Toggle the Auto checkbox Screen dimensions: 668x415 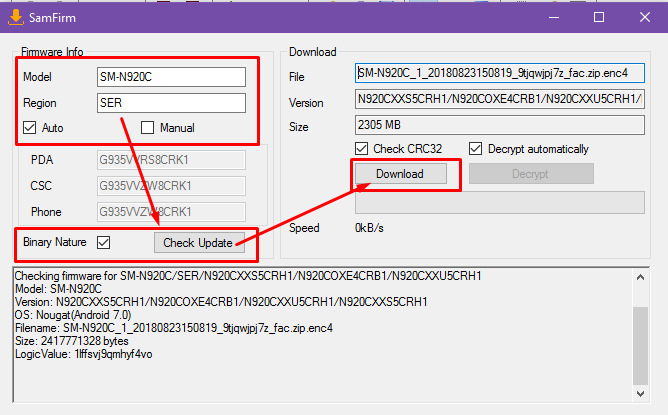coord(29,128)
